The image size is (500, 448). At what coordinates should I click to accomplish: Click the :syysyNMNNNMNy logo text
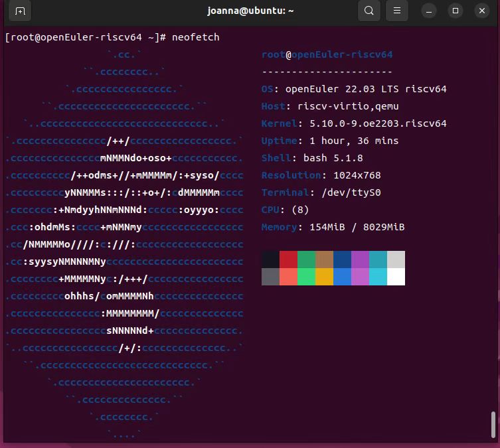64,261
